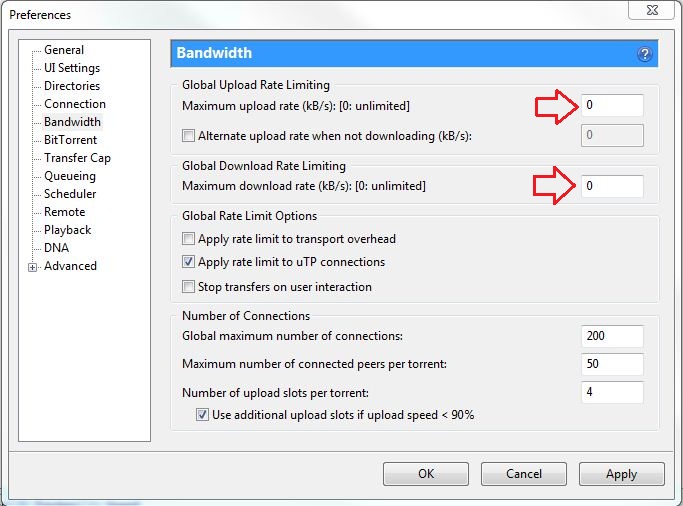The width and height of the screenshot is (683, 506).
Task: Enable alternate upload rate when not downloading
Action: coord(188,135)
